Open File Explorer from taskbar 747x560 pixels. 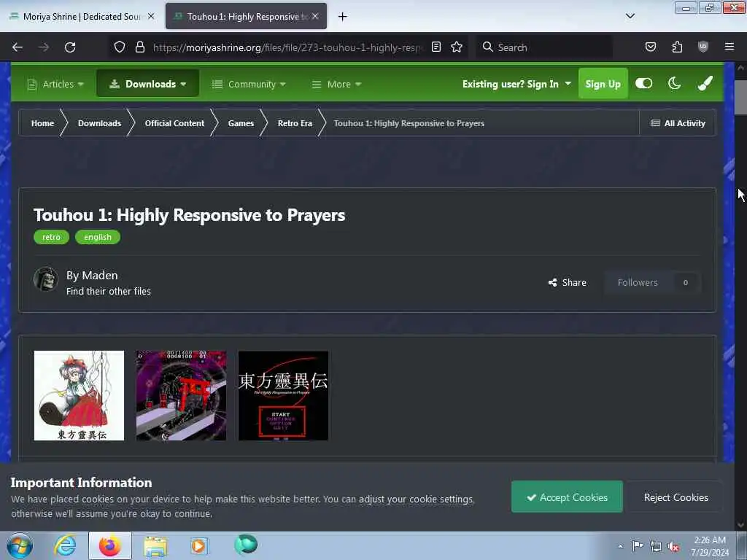(x=155, y=545)
